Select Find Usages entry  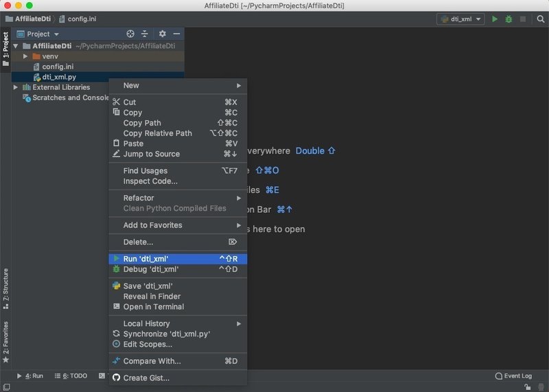pos(178,171)
